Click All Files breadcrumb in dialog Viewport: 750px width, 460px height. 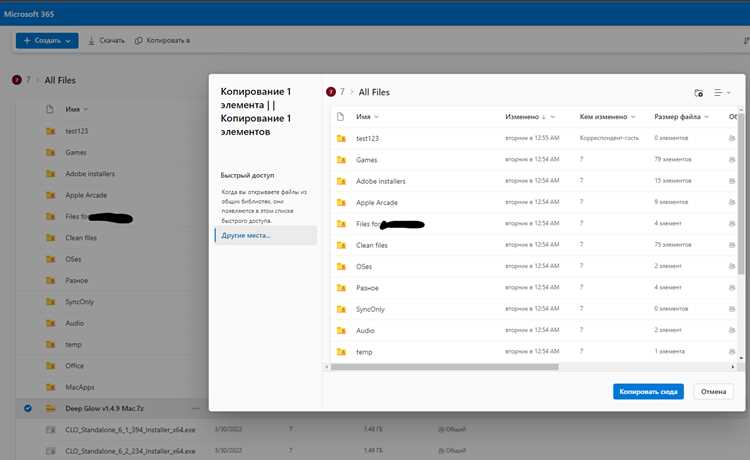374,92
